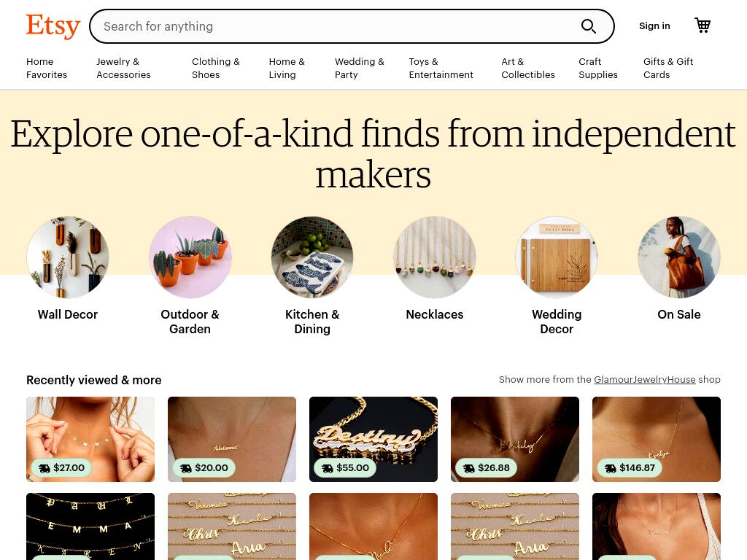Go to Gifts & Gift Cards
747x560 pixels.
[668, 68]
